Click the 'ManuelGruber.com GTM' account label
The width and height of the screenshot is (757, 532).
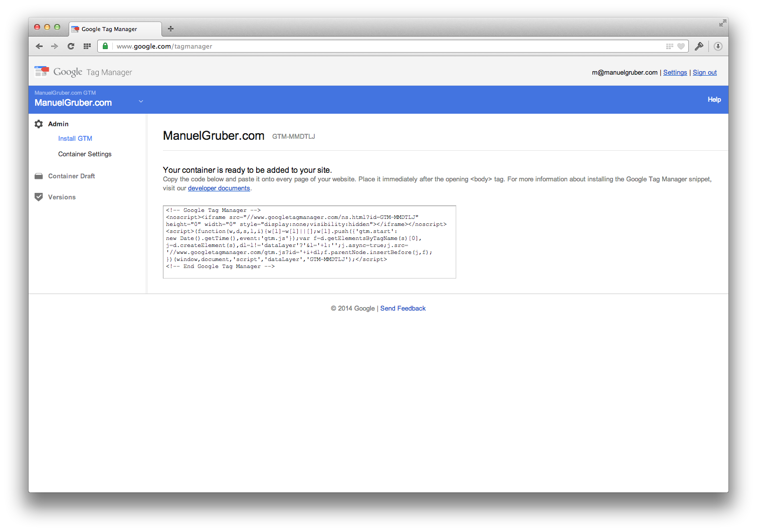coord(65,93)
